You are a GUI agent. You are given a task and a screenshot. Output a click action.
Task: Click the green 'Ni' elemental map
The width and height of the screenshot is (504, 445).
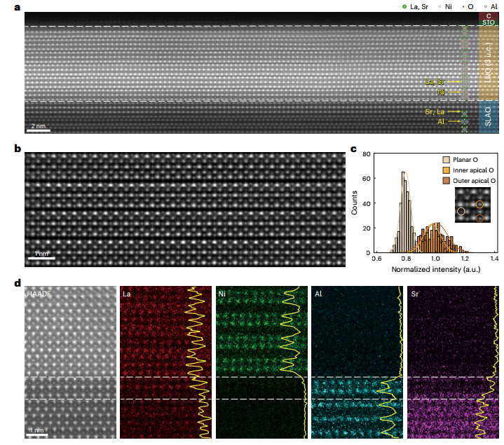(261, 362)
